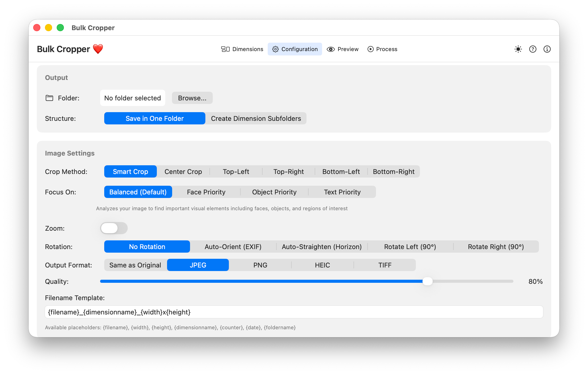This screenshot has height=375, width=588.
Task: Click the Configuration gear icon
Action: (275, 49)
